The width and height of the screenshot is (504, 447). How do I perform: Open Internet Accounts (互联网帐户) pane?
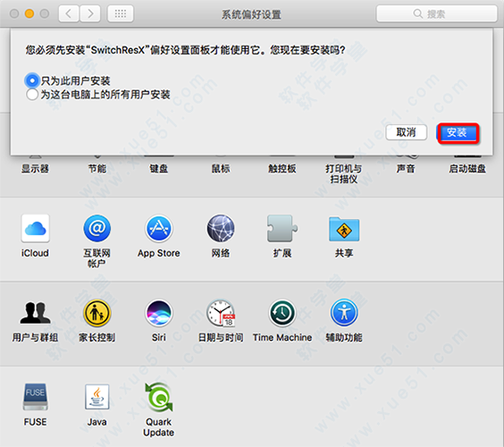[97, 228]
